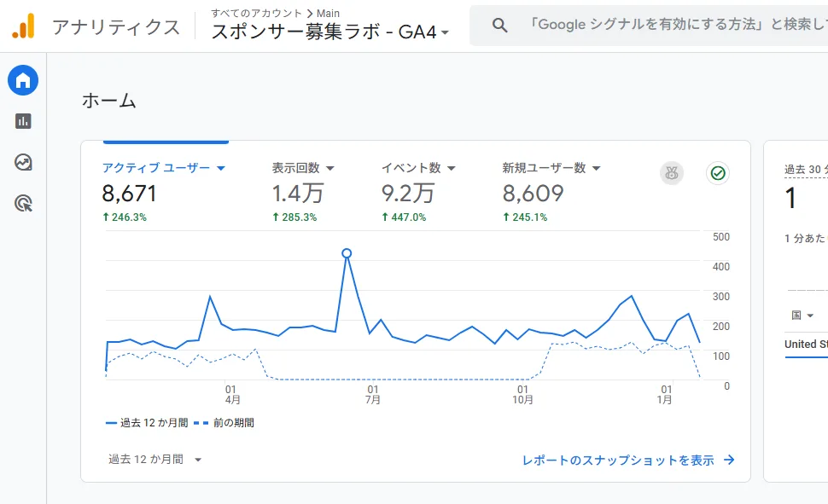Click the Main breadcrumb item
The width and height of the screenshot is (828, 504).
click(329, 13)
